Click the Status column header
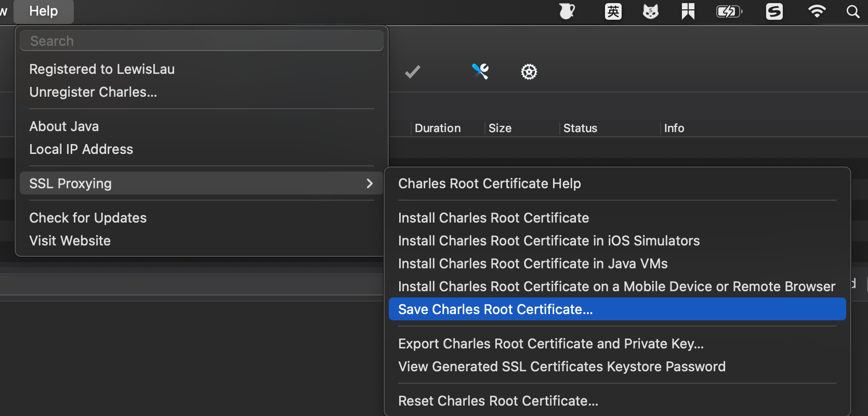Image resolution: width=868 pixels, height=416 pixels. 580,128
